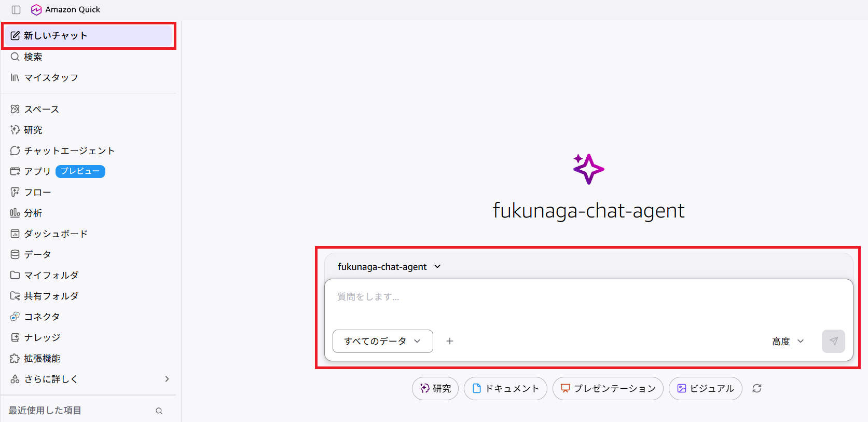Click the マイスタッフ library icon

click(x=15, y=77)
